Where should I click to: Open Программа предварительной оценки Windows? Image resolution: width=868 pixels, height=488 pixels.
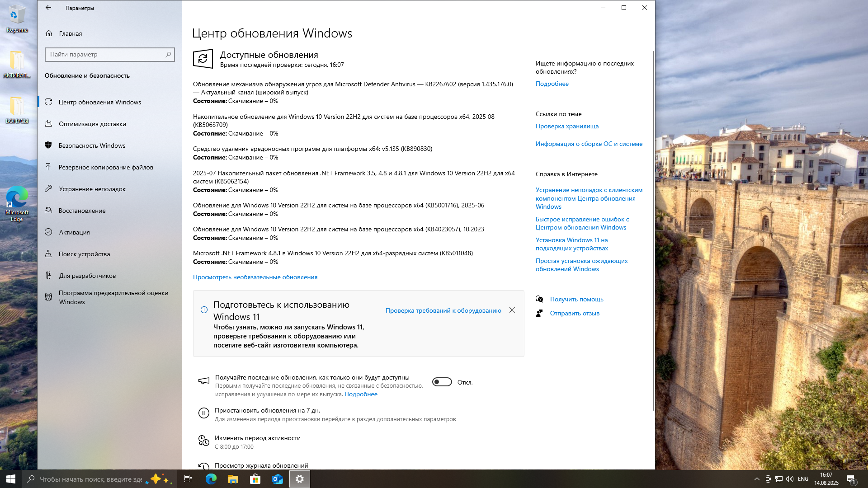tap(110, 297)
